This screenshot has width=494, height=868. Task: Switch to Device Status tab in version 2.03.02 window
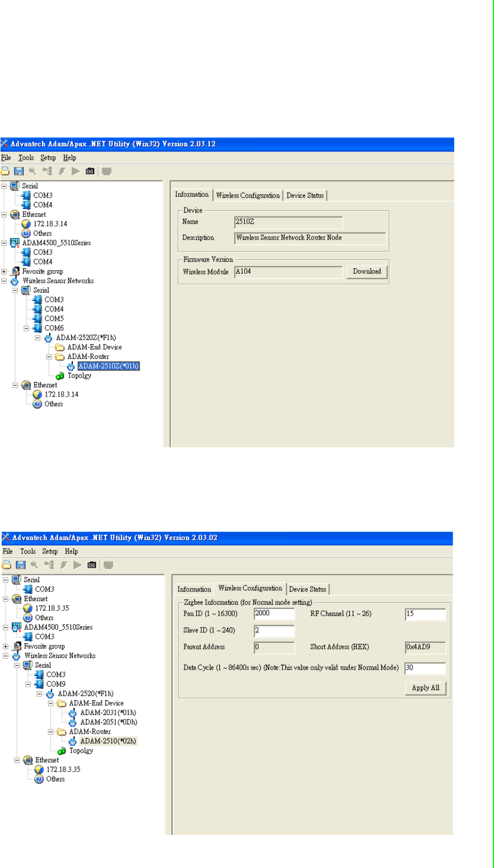[x=308, y=589]
